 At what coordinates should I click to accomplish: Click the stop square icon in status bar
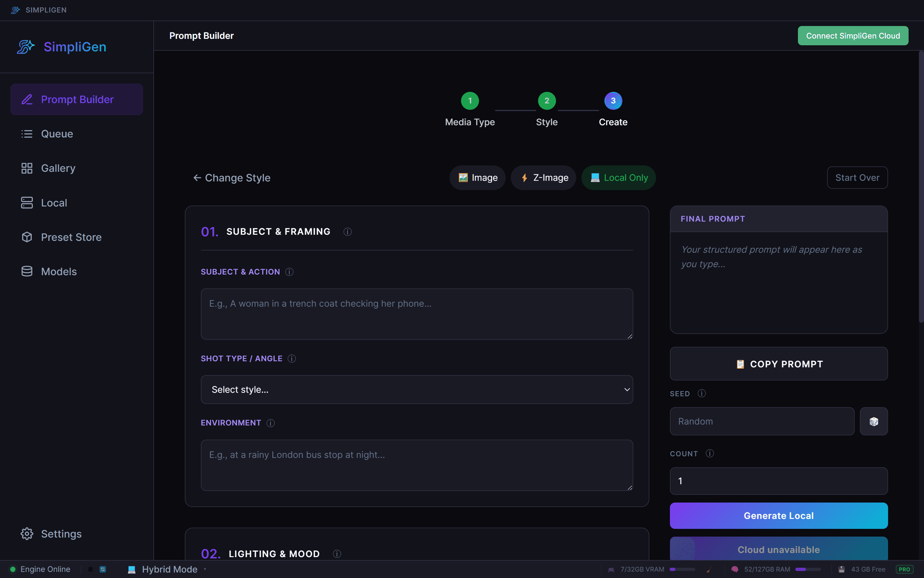pyautogui.click(x=90, y=569)
